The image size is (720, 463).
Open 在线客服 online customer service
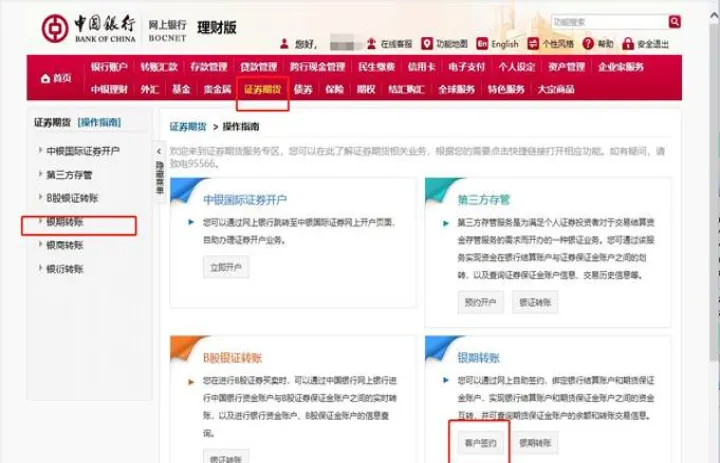click(389, 44)
